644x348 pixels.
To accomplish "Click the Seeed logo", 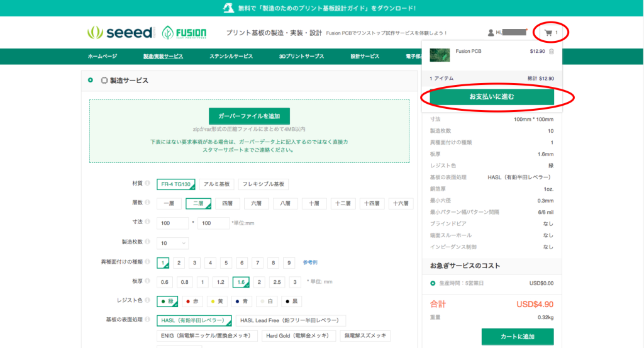I will pos(121,33).
